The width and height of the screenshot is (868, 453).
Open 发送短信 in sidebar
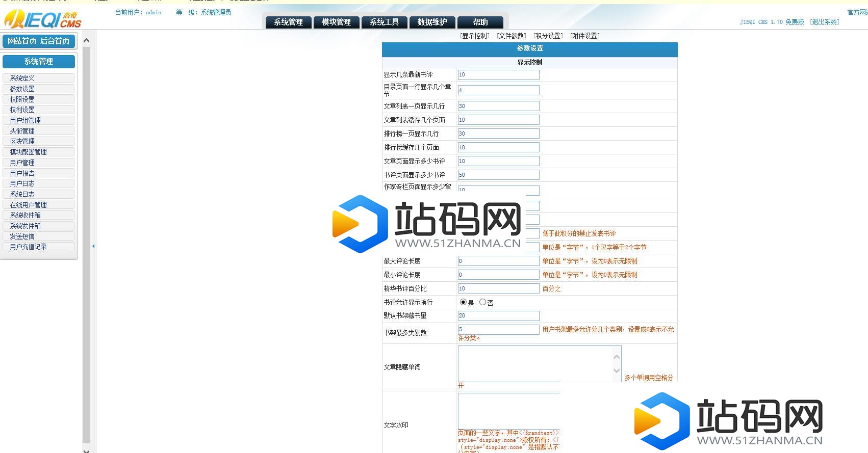[x=39, y=236]
